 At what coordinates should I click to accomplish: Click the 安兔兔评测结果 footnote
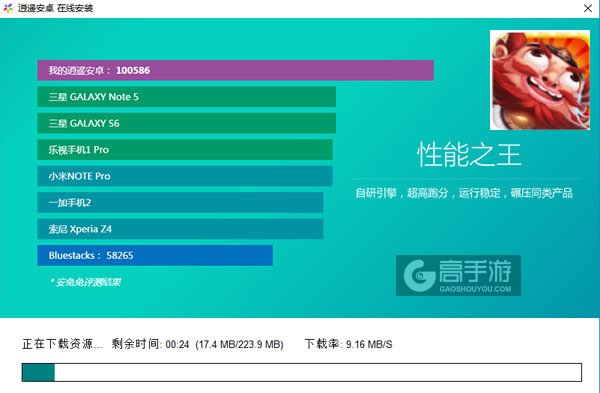click(86, 282)
